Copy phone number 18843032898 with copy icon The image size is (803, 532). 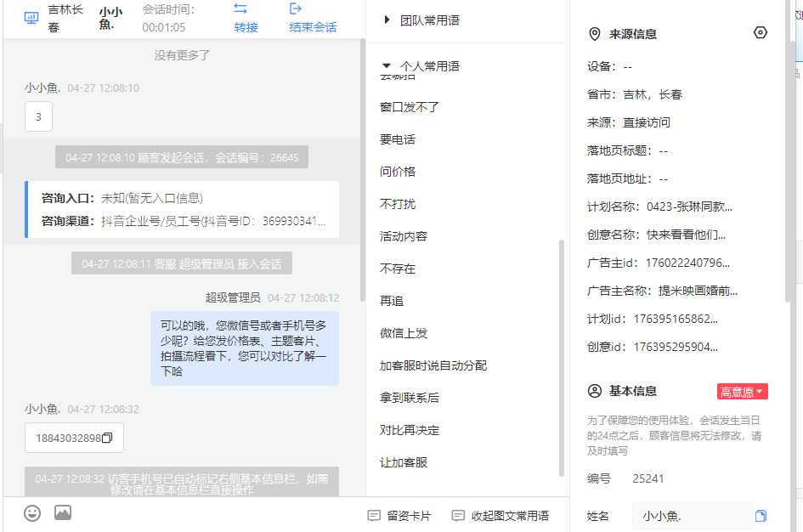click(107, 438)
